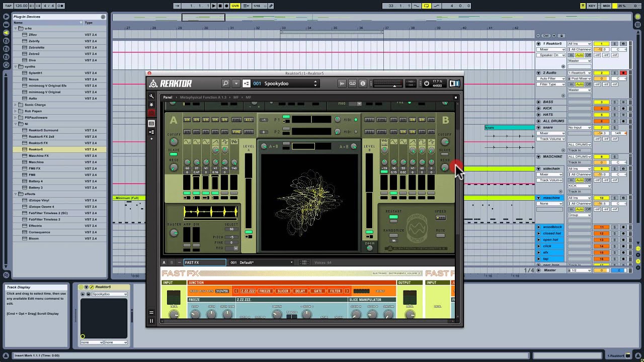Click structure view icon in Reaktor sidebar
The height and width of the screenshot is (362, 644).
[x=151, y=132]
